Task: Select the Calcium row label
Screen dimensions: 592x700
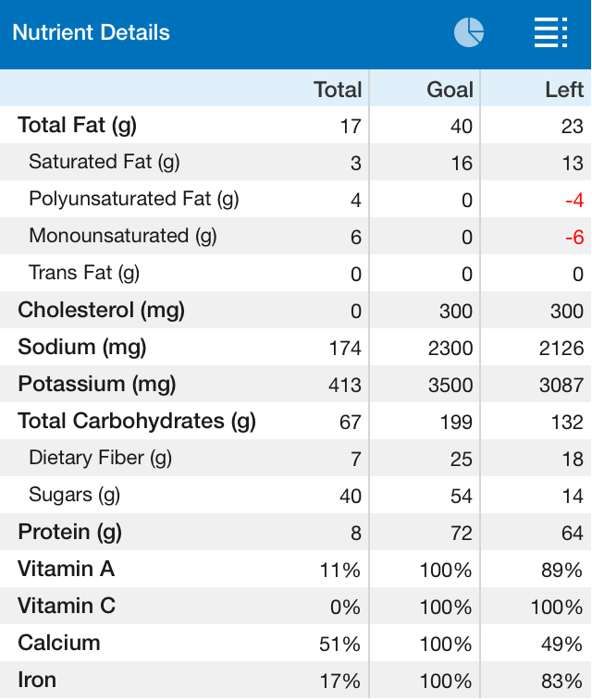Action: click(59, 643)
